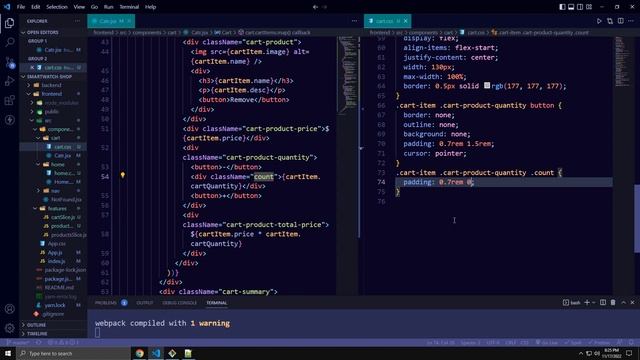Open the Help menu
The height and width of the screenshot is (360, 640).
click(151, 7)
